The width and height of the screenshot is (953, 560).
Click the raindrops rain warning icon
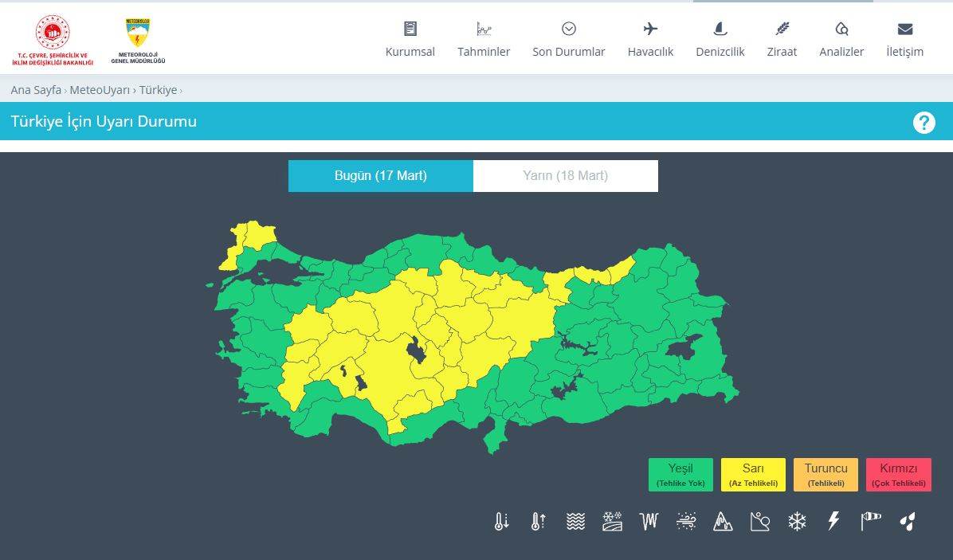point(908,522)
